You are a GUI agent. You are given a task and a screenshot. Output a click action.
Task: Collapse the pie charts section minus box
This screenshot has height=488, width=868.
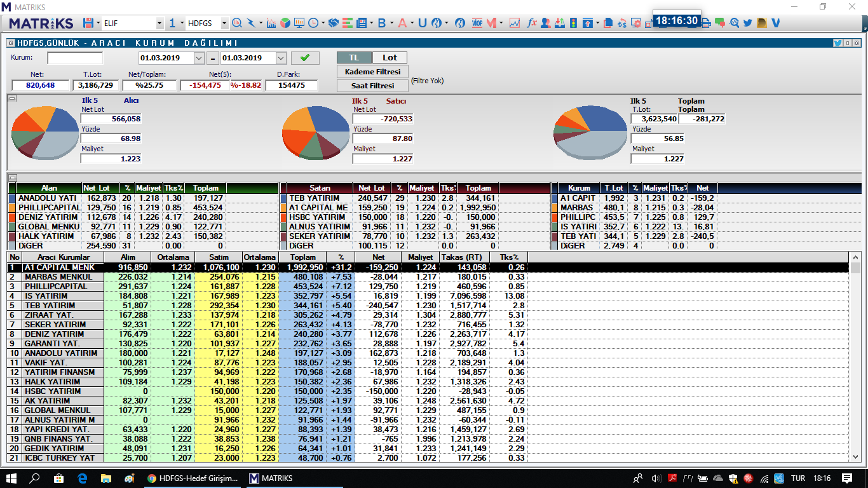(12, 98)
